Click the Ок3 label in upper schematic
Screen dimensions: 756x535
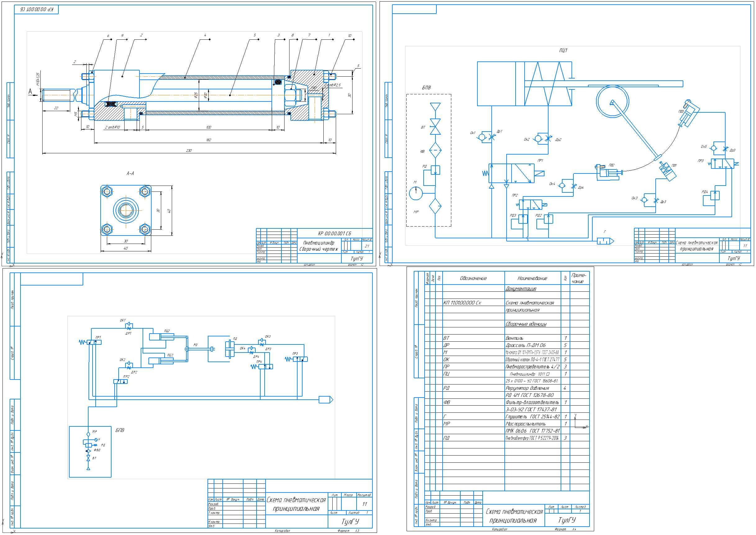634,198
